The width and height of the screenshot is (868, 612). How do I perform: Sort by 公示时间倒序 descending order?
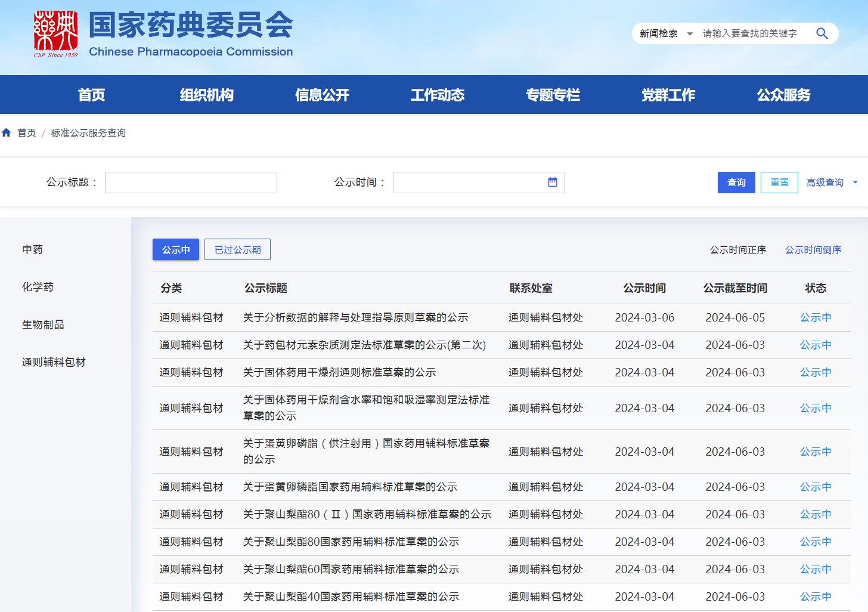(813, 250)
